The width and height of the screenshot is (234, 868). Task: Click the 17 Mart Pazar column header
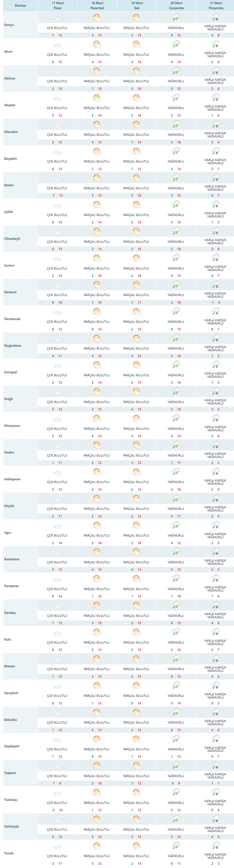pos(58,5)
